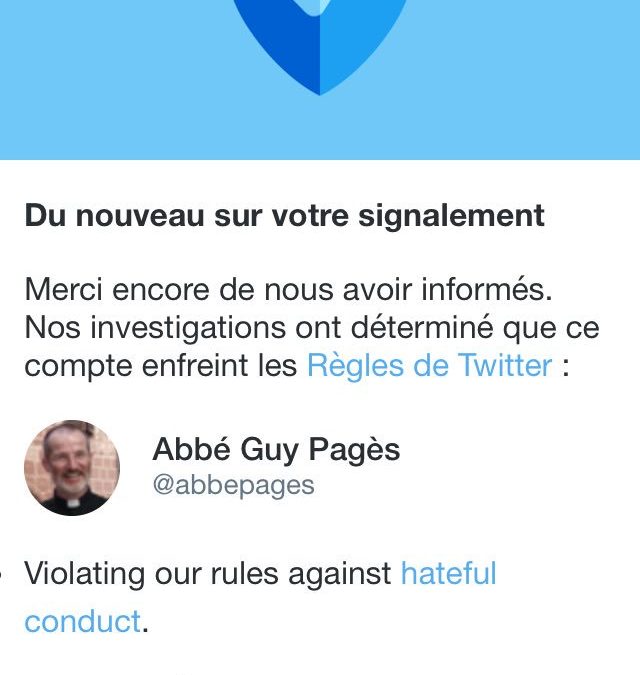Follow the hateful link word
Viewport: 640px width, 675px height.
pos(449,573)
